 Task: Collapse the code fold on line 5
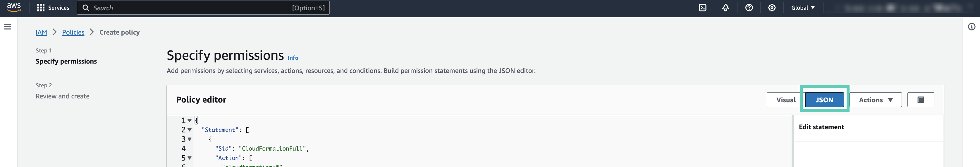click(190, 158)
